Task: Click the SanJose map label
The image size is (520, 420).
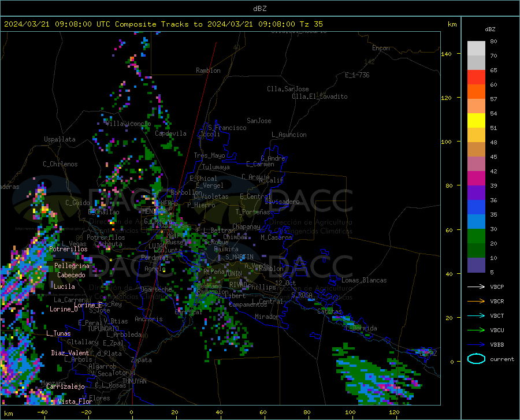Action: pos(259,121)
